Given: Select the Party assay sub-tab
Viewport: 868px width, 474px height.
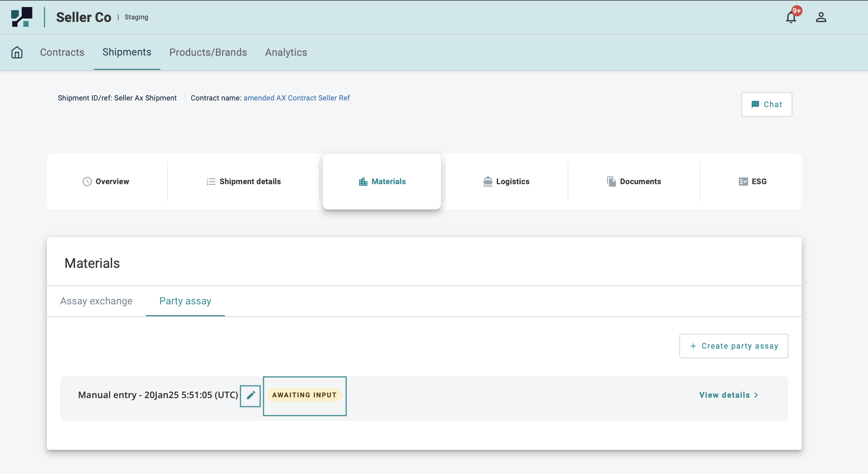Looking at the screenshot, I should pos(185,301).
